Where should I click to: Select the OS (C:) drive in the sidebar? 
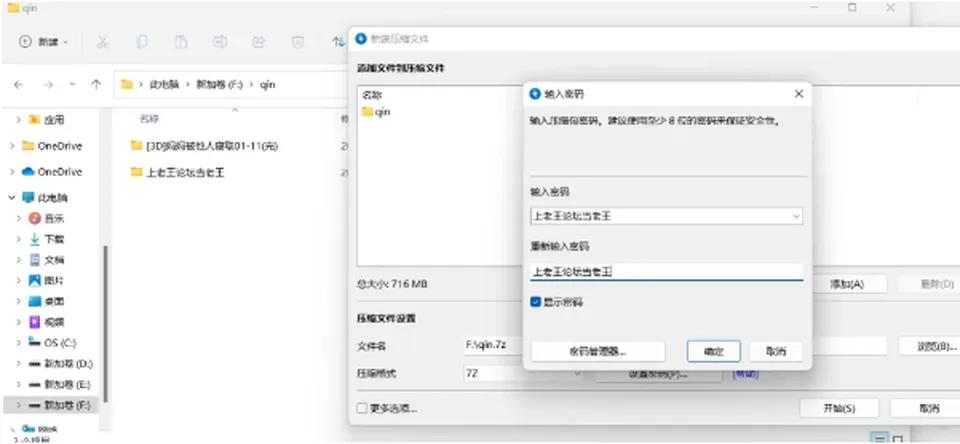click(60, 343)
